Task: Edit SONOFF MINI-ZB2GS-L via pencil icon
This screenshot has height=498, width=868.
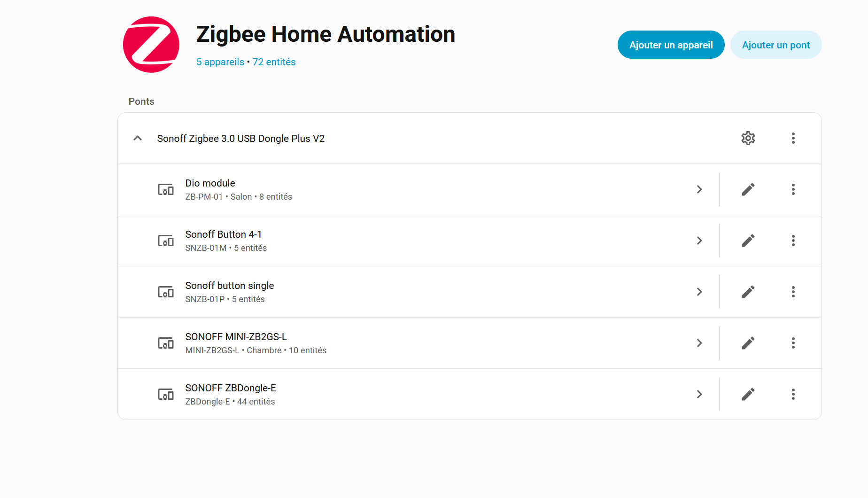Action: [748, 343]
